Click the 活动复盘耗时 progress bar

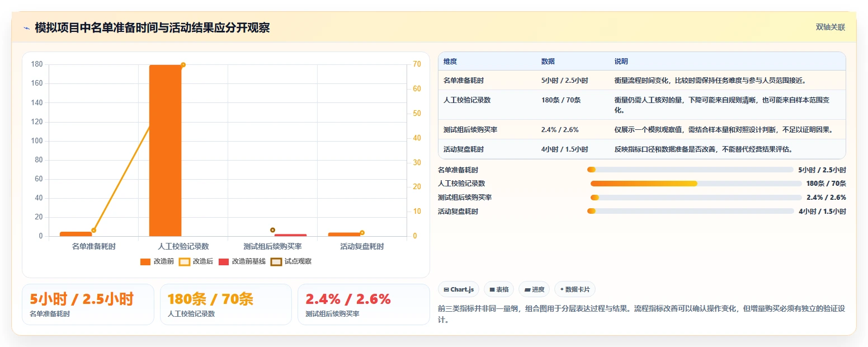click(690, 211)
